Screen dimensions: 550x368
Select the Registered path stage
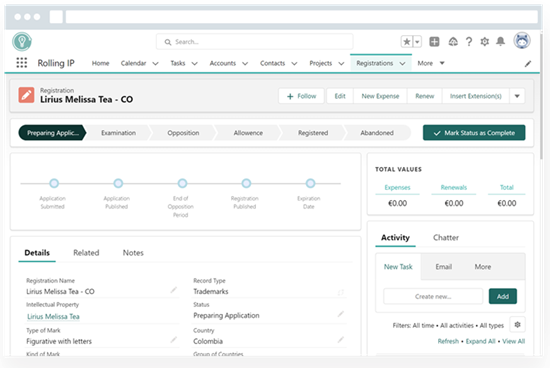313,133
